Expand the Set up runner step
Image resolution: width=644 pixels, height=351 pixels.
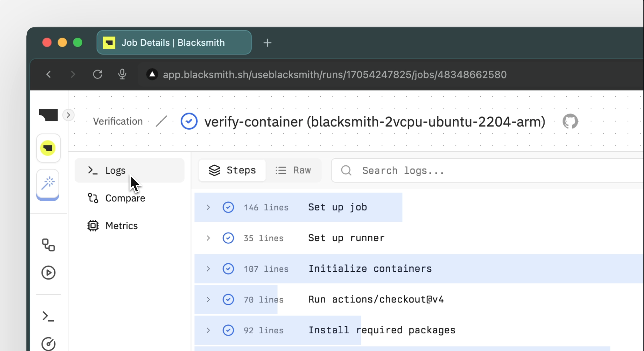(208, 238)
